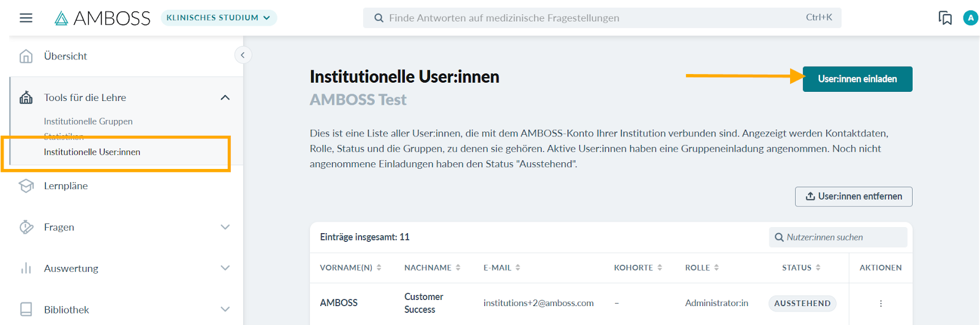The width and height of the screenshot is (980, 325).
Task: Click the Fragen sidebar icon
Action: point(26,227)
